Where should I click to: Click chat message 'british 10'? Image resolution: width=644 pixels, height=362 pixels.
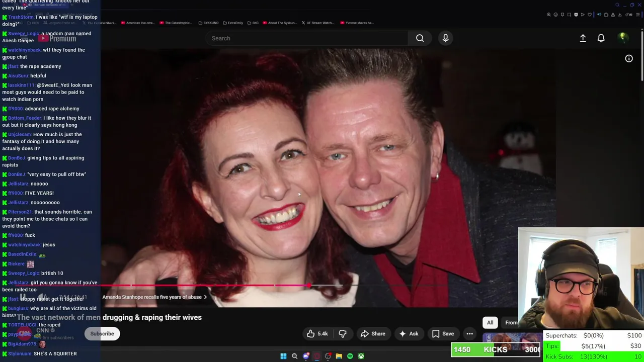(x=52, y=273)
